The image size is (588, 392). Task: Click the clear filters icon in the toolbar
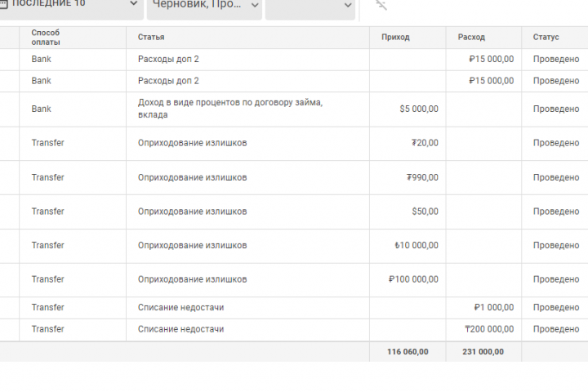(x=381, y=6)
